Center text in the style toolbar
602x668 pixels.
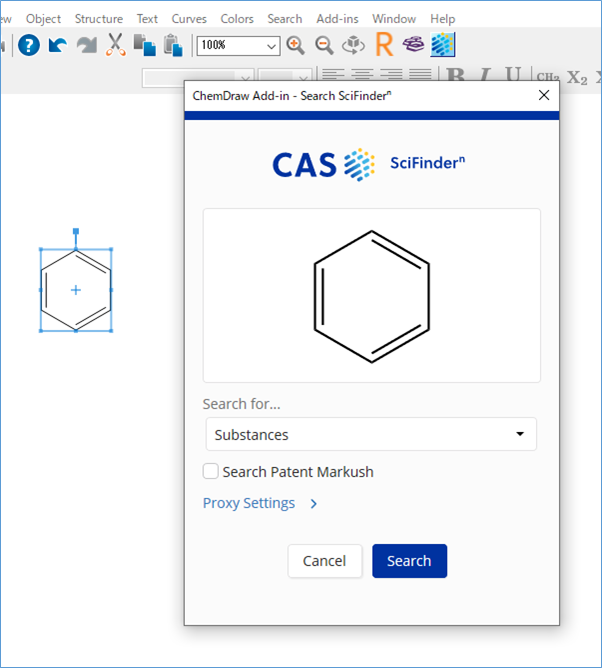coord(362,75)
